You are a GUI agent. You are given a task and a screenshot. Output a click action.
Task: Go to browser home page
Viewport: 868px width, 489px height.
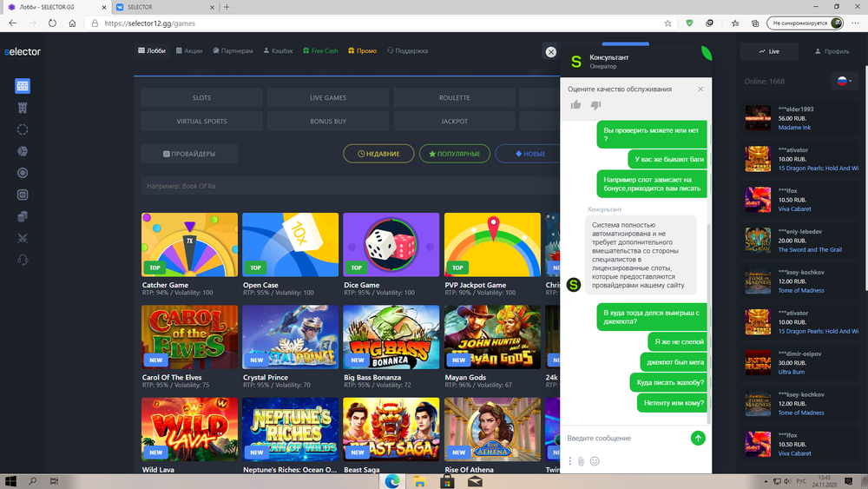pos(72,23)
